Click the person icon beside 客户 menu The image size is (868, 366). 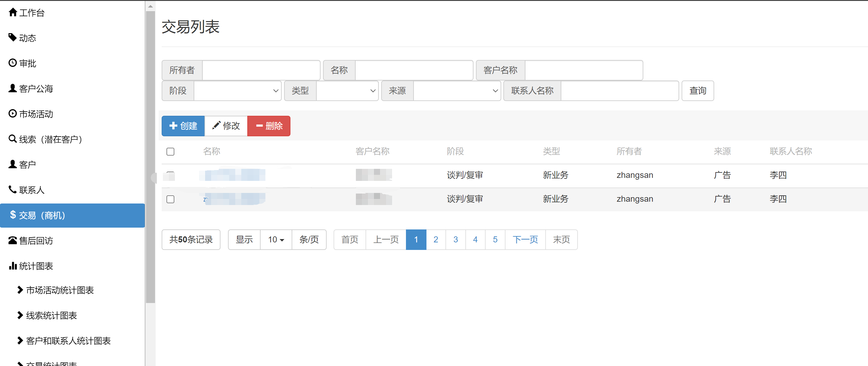click(12, 164)
